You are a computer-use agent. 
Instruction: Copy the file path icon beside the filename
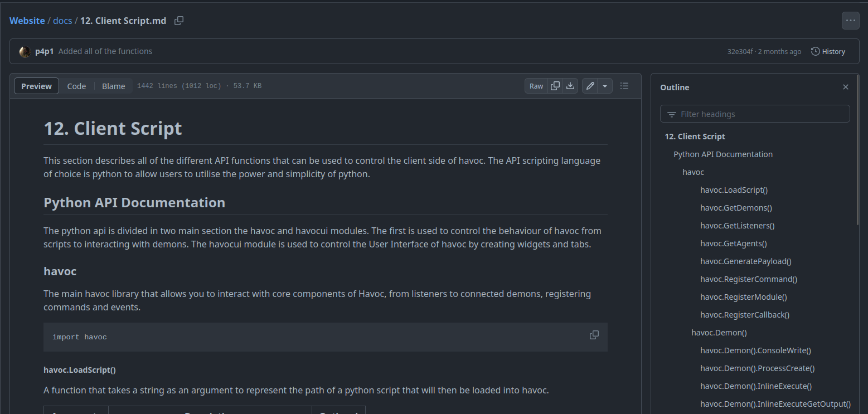[x=179, y=21]
